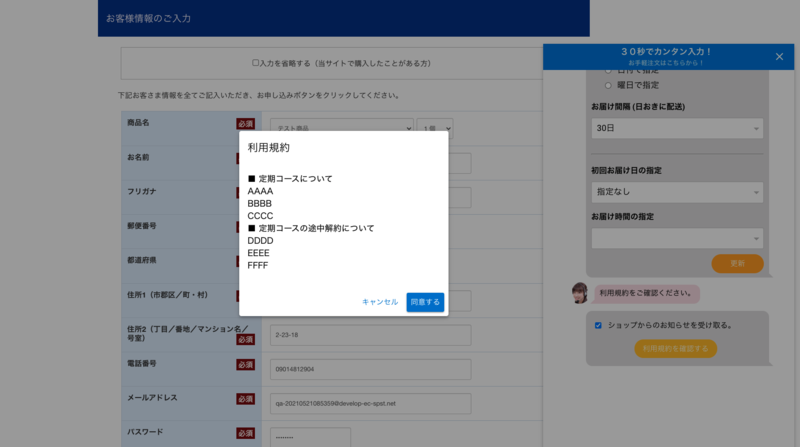
Task: Click the 必須 badge next to 電話番号
Action: (245, 365)
